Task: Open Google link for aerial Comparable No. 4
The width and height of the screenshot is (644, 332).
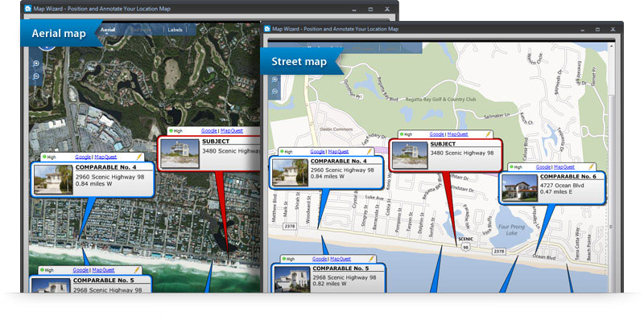Action: click(83, 158)
